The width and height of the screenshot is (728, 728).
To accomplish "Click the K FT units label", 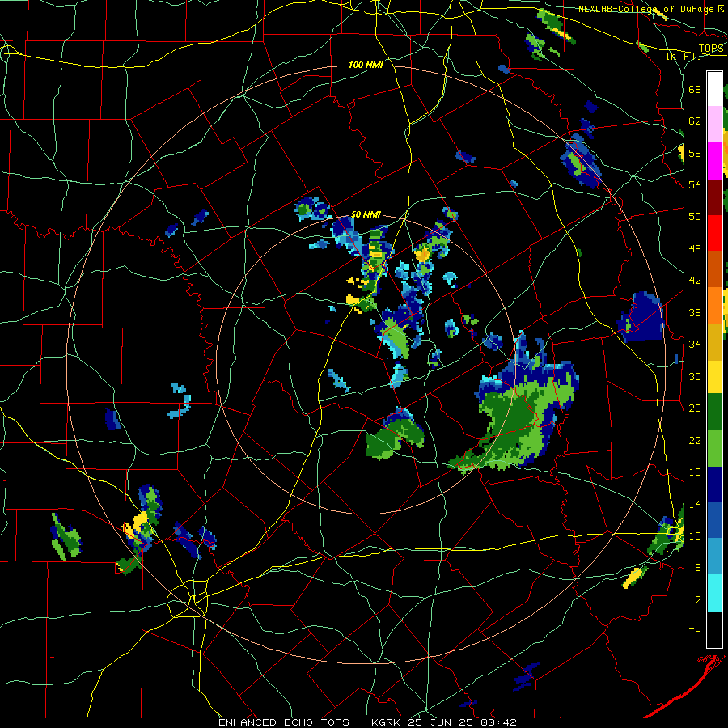I will click(x=684, y=56).
